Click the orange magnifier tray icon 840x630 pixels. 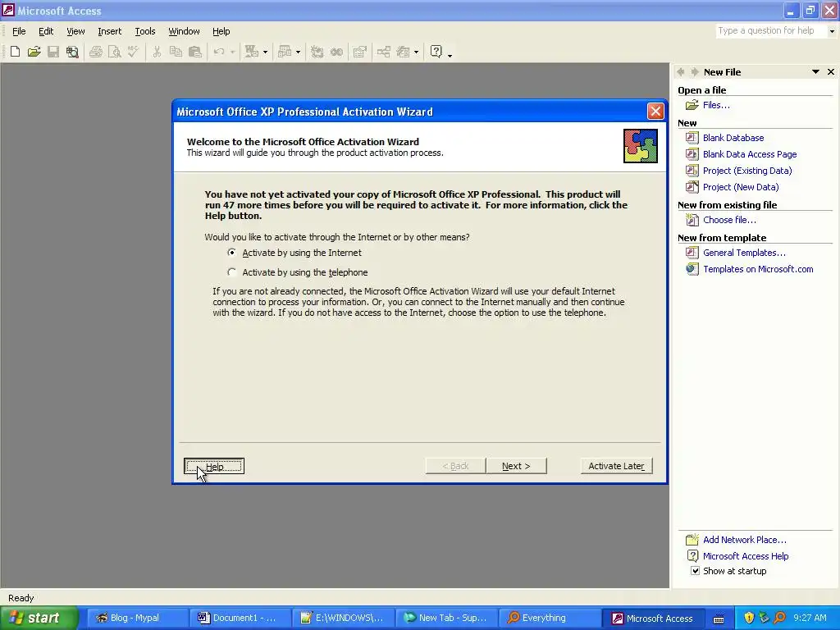coord(779,618)
